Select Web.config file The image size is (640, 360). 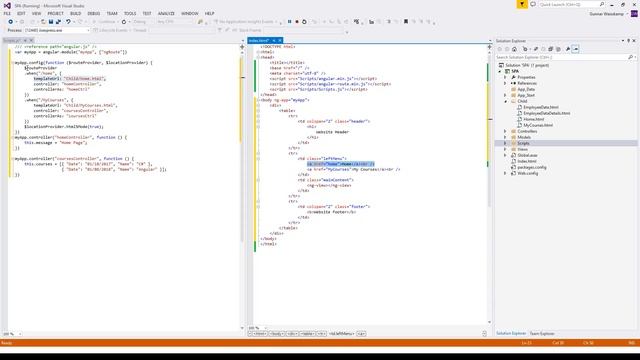[527, 173]
